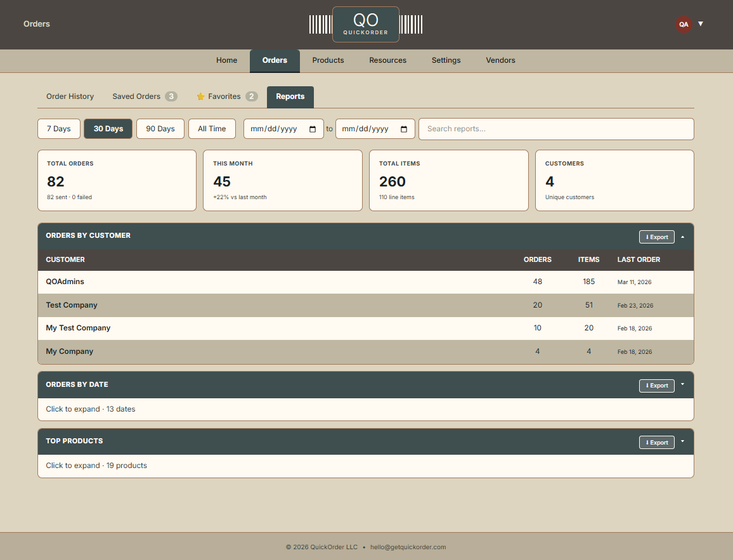Select the 90 Days range filter
733x560 pixels.
(160, 129)
